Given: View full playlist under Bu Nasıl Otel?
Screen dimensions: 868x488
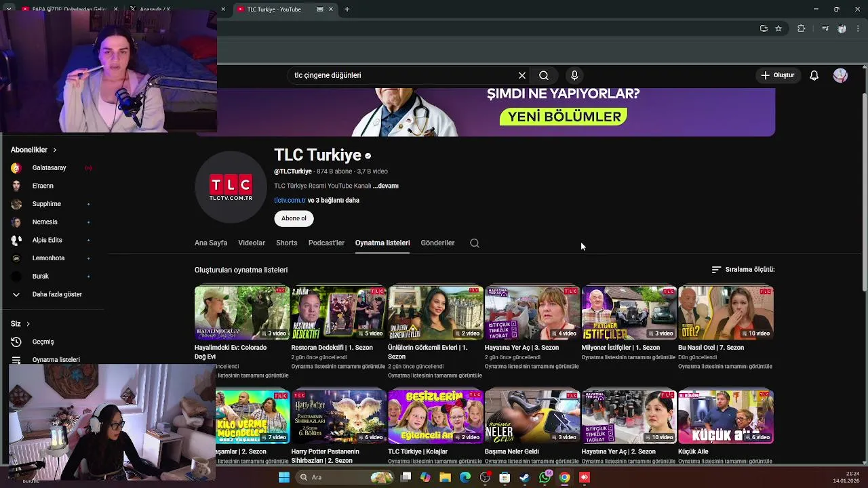Looking at the screenshot, I should [725, 367].
